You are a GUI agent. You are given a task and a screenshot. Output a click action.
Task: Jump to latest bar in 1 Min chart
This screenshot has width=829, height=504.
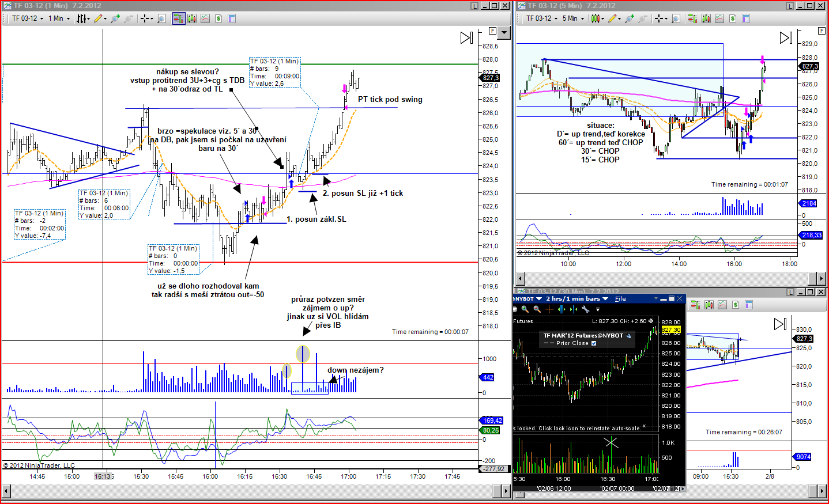(466, 38)
